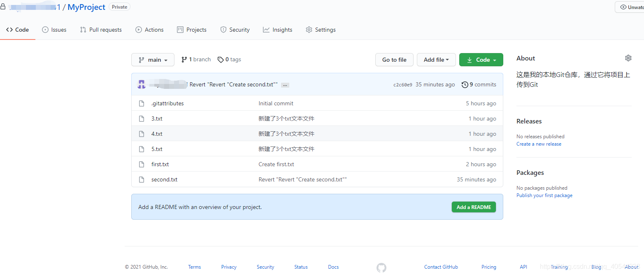Image resolution: width=644 pixels, height=274 pixels.
Task: Open footer Privacy link
Action: point(229,267)
